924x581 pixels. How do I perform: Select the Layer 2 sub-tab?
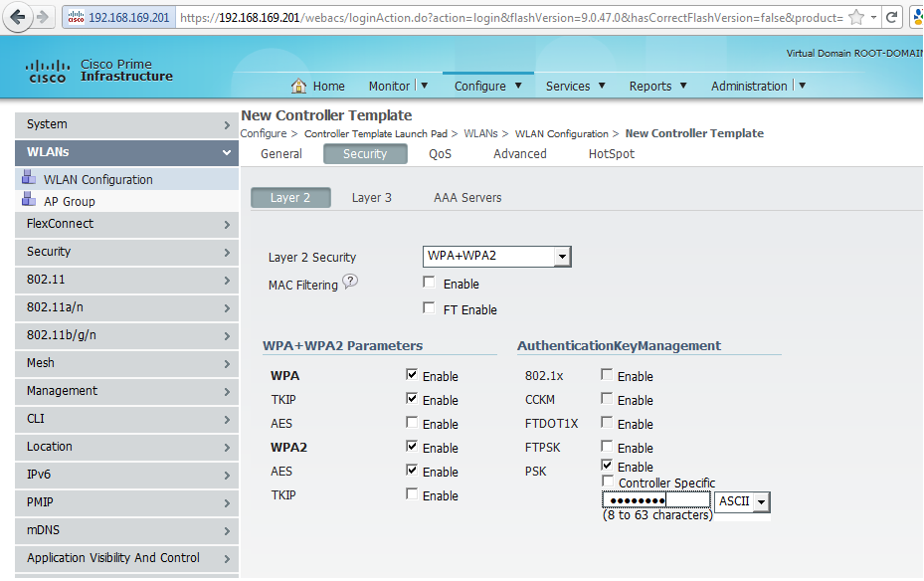(x=290, y=197)
